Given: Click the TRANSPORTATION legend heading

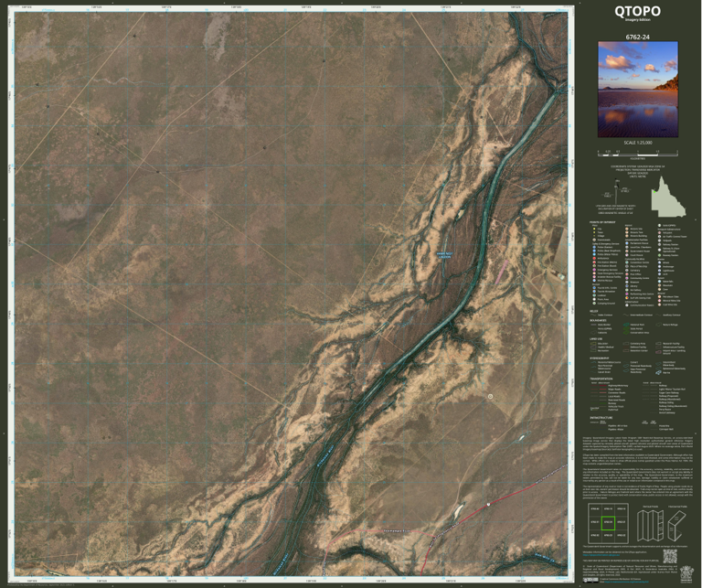Looking at the screenshot, I should click(x=601, y=379).
